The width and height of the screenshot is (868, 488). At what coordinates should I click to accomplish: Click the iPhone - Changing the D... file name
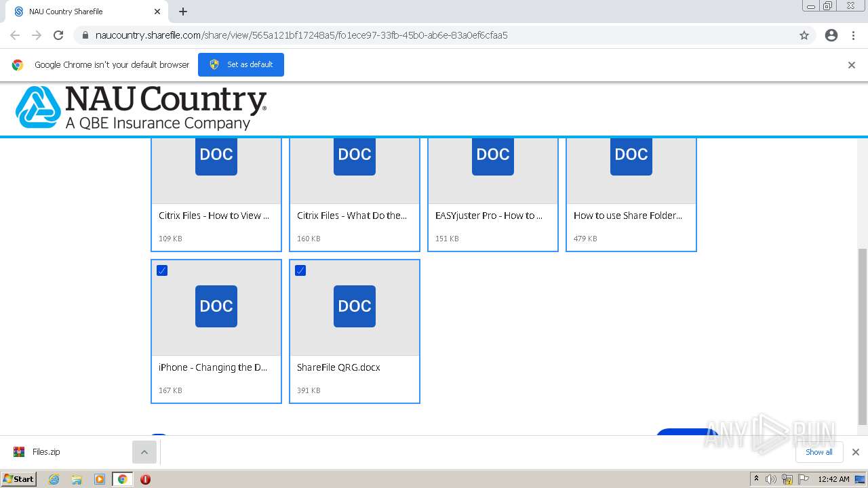click(213, 367)
